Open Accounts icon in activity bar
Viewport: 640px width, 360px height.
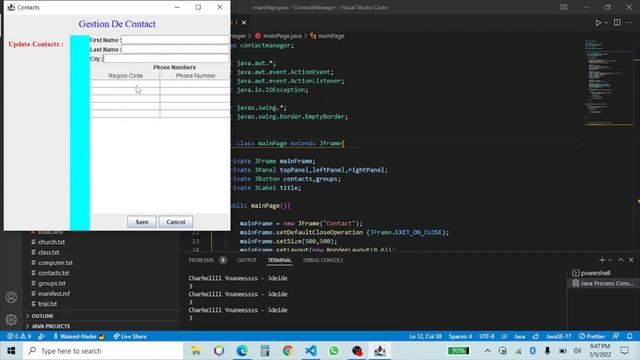click(11, 297)
